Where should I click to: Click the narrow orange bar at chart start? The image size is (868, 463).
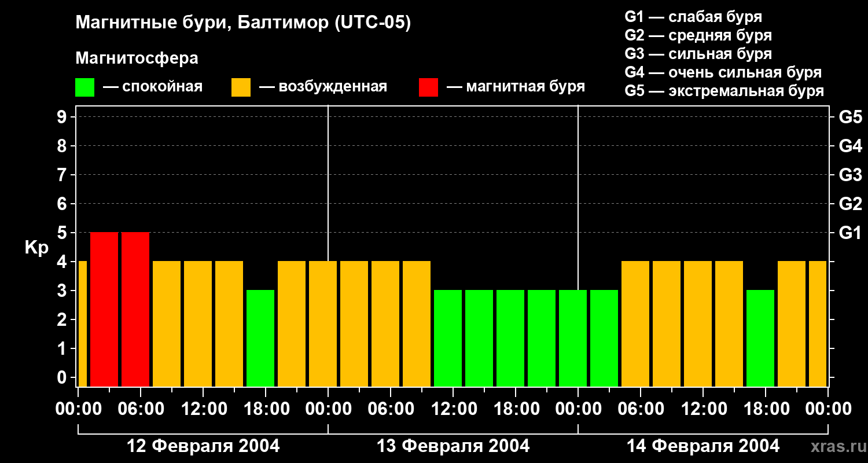click(82, 324)
